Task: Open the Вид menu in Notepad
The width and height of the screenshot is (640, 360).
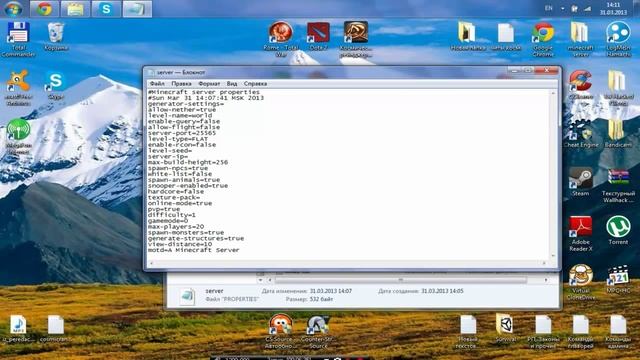Action: [x=232, y=83]
